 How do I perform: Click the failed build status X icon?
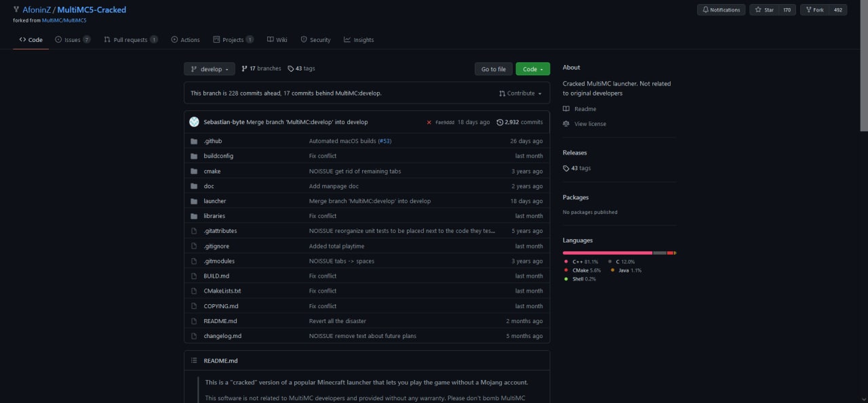[429, 123]
